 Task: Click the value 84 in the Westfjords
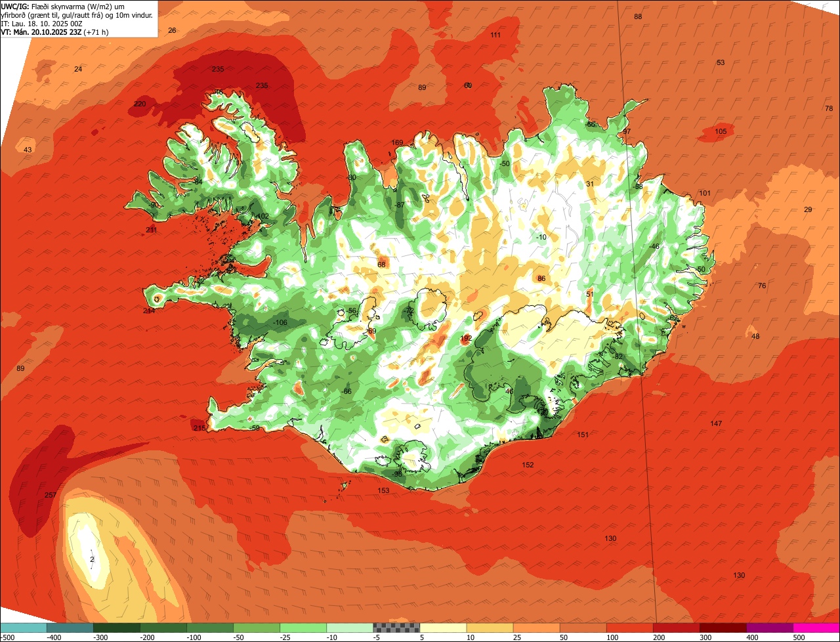point(199,181)
